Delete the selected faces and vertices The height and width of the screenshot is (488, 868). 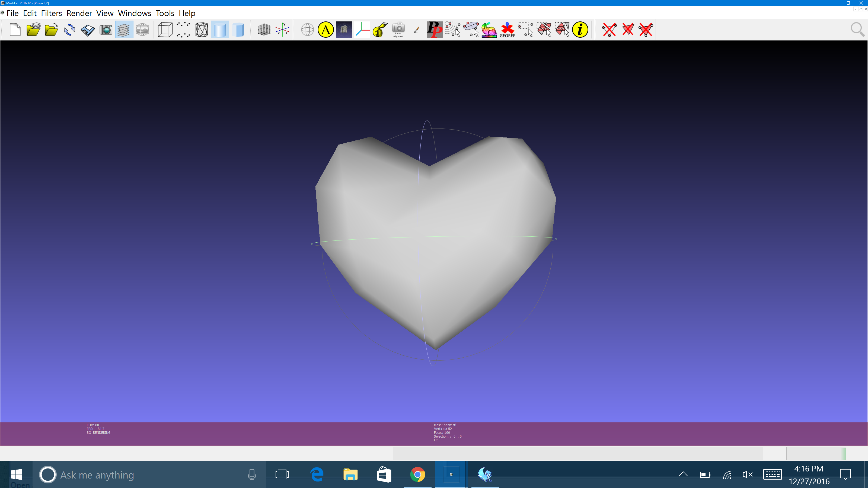646,30
